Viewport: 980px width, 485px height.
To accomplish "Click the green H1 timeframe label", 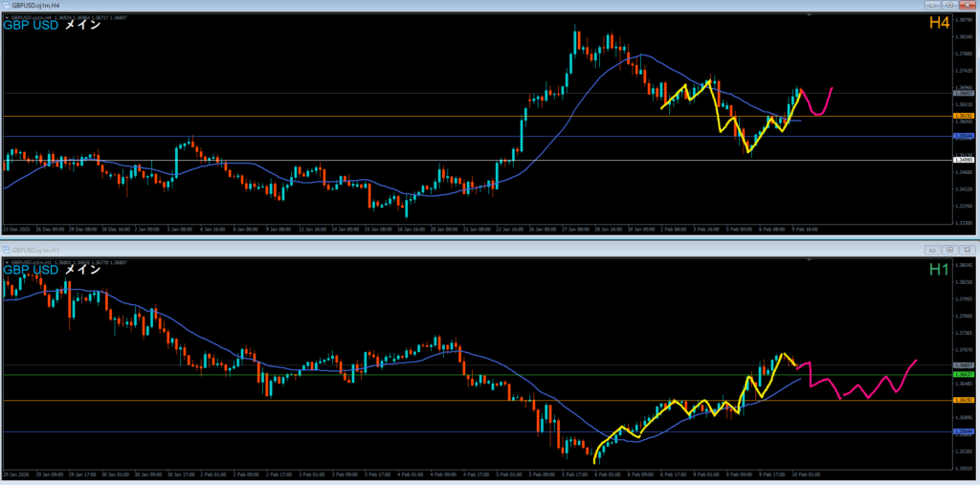I will point(938,270).
